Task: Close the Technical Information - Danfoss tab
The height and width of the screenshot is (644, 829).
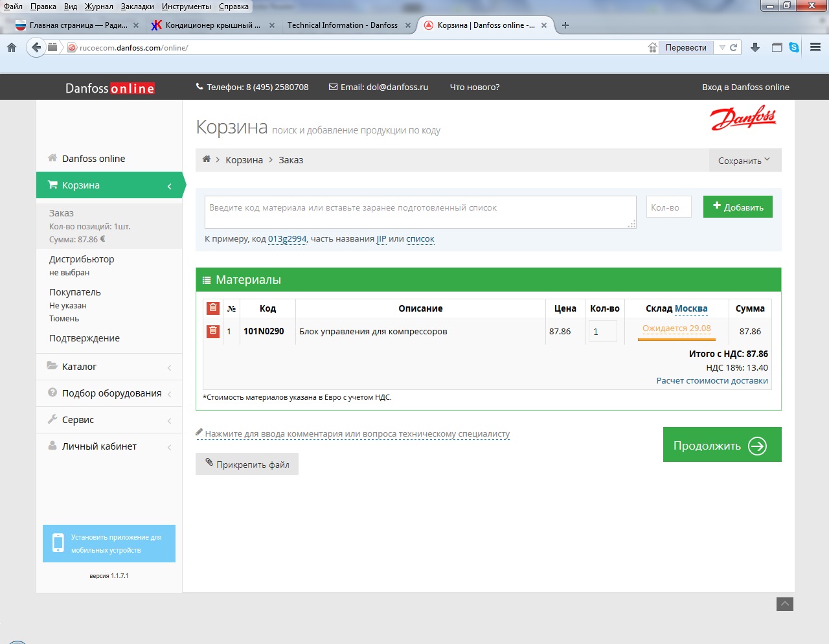Action: coord(408,25)
